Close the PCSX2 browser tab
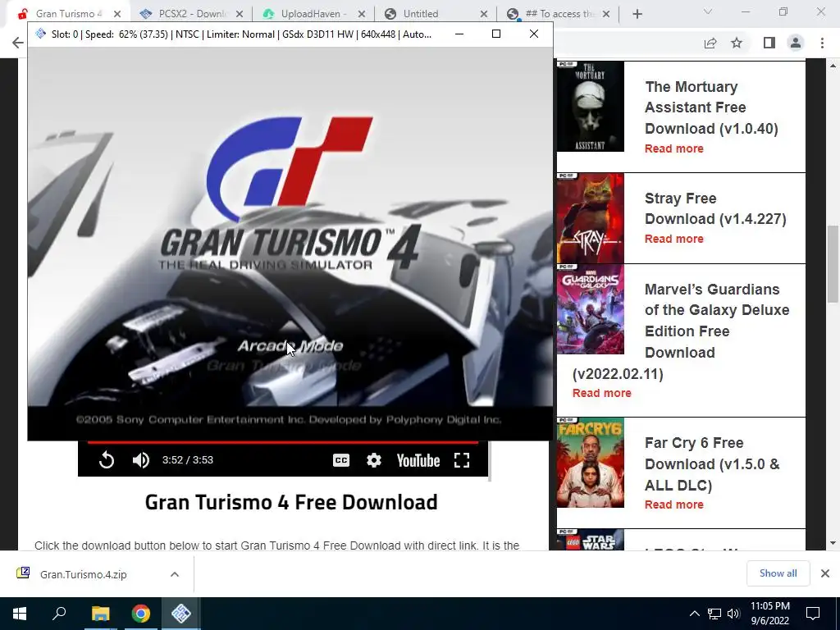Screen dimensions: 840x630 click(240, 14)
